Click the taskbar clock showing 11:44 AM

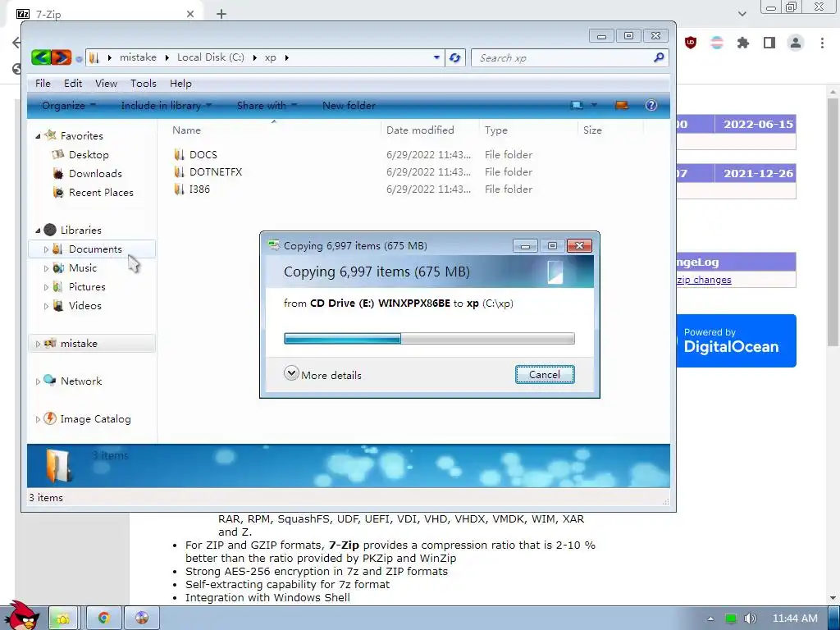click(795, 619)
